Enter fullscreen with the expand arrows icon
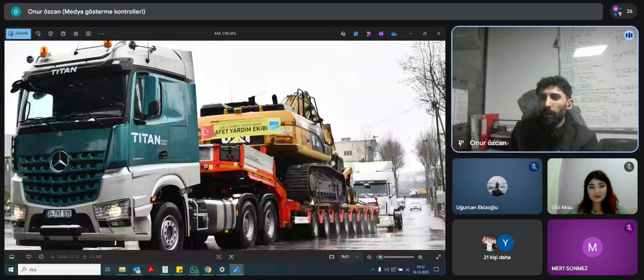 [438, 257]
